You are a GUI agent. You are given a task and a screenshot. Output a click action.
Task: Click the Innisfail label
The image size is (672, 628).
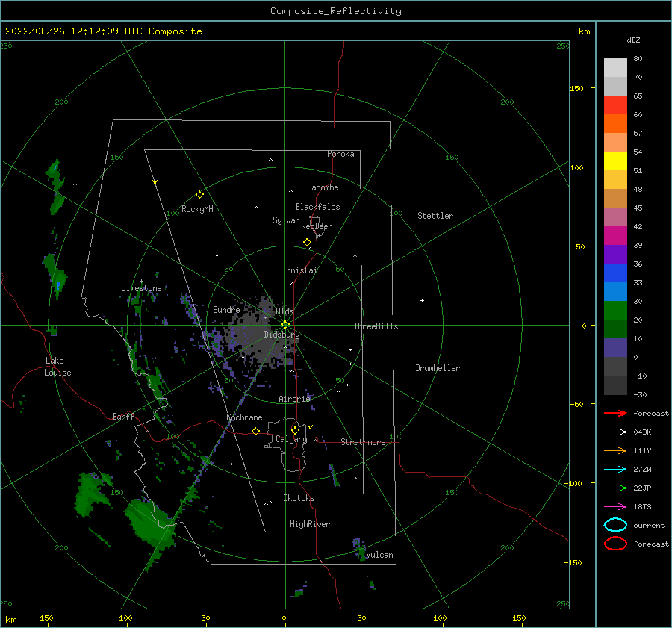[x=302, y=270]
